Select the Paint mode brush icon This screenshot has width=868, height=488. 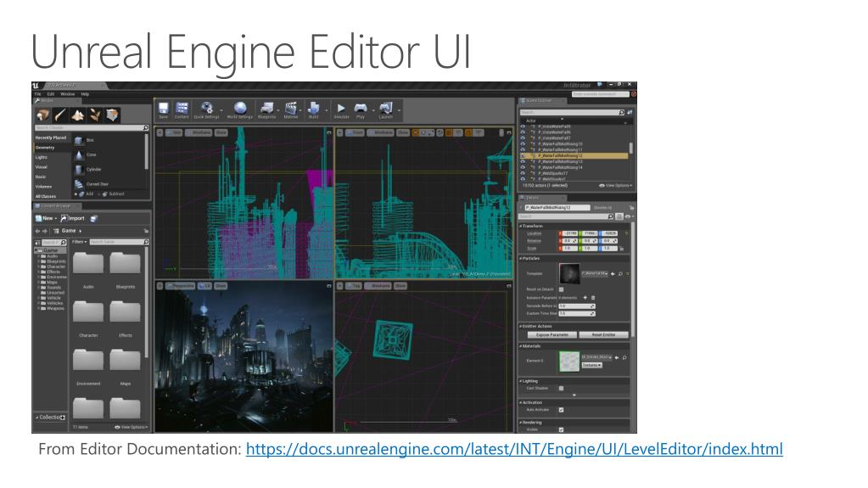59,115
